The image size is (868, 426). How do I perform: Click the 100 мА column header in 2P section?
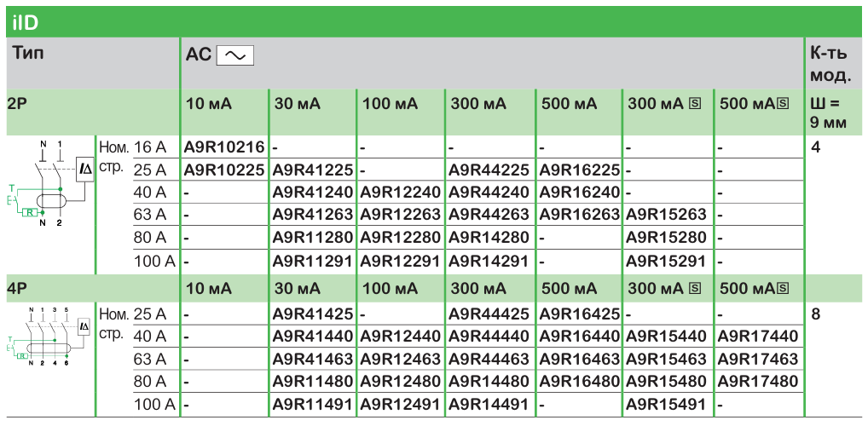click(x=391, y=104)
